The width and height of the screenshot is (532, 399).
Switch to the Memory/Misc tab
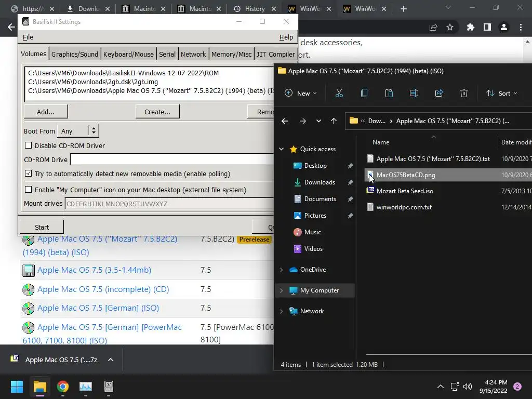tap(231, 54)
